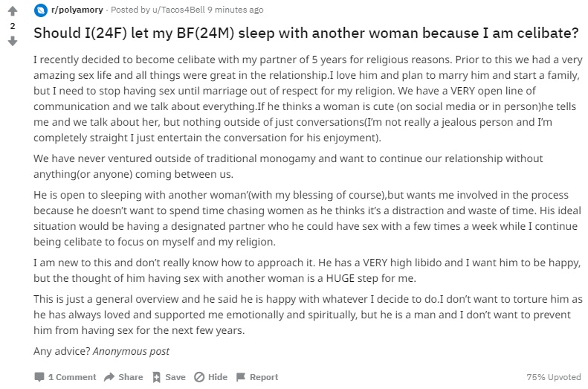Open the r/polyamory subreddit link

coord(77,10)
